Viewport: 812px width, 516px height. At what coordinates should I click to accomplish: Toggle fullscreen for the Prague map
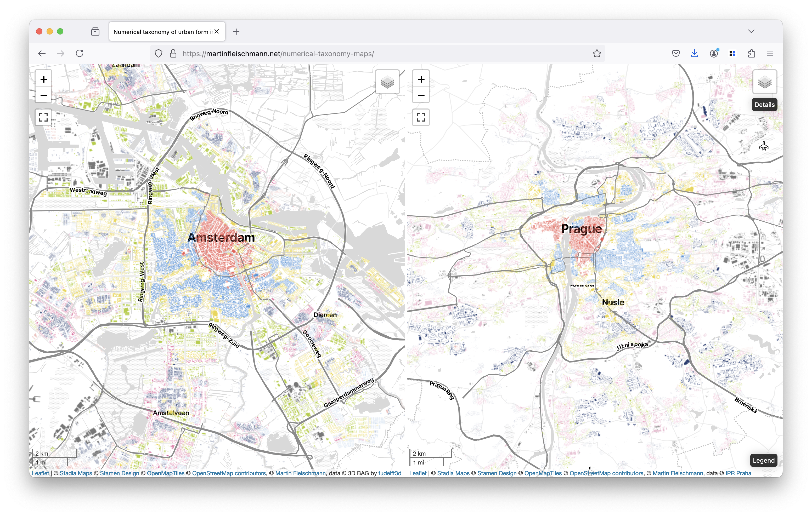[421, 117]
